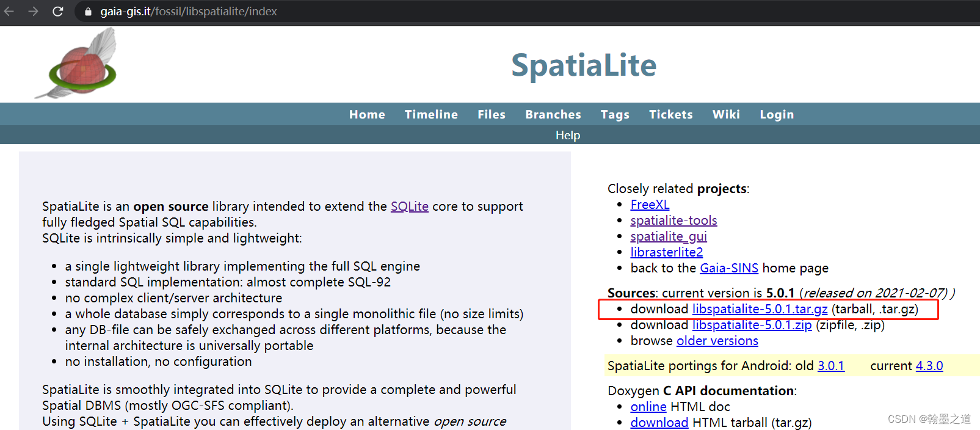Image resolution: width=980 pixels, height=430 pixels.
Task: Select Tickets in the navigation bar
Action: (670, 114)
